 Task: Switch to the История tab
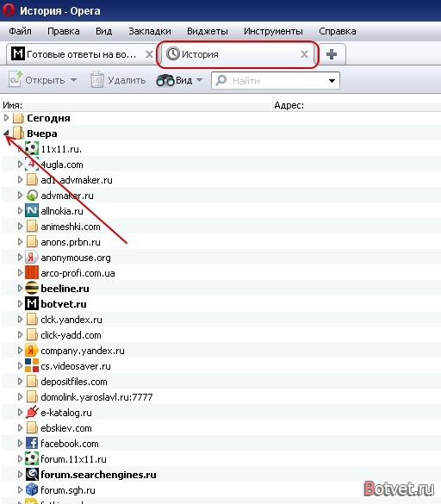click(238, 54)
